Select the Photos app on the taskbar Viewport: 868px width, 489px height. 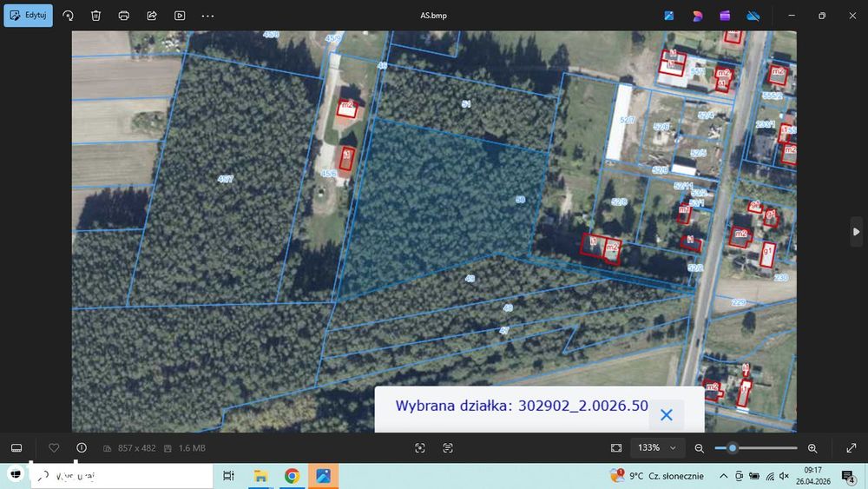point(323,476)
